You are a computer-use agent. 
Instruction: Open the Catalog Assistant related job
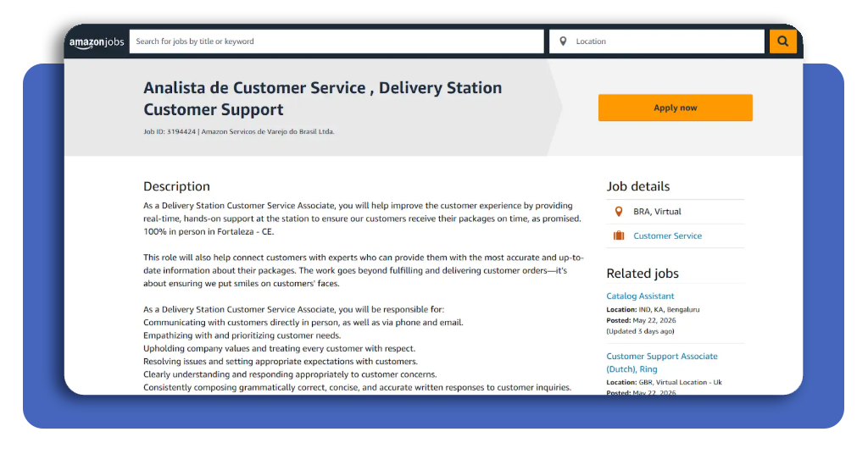tap(640, 296)
